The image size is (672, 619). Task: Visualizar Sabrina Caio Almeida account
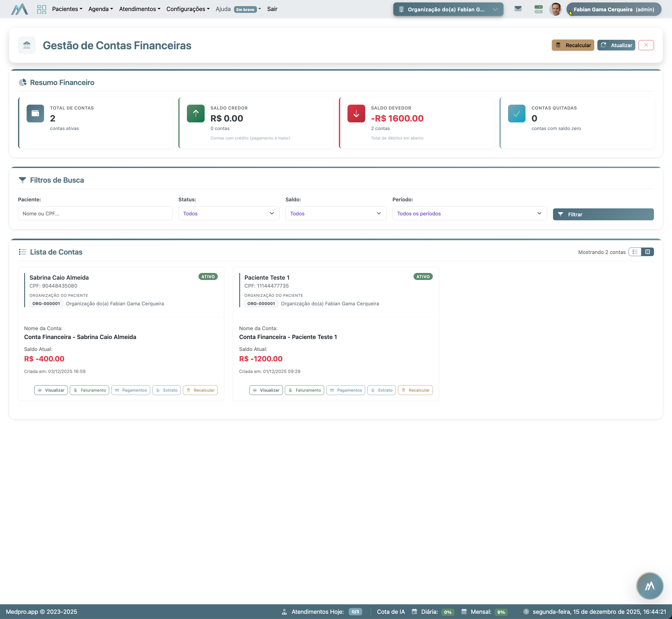pos(51,390)
